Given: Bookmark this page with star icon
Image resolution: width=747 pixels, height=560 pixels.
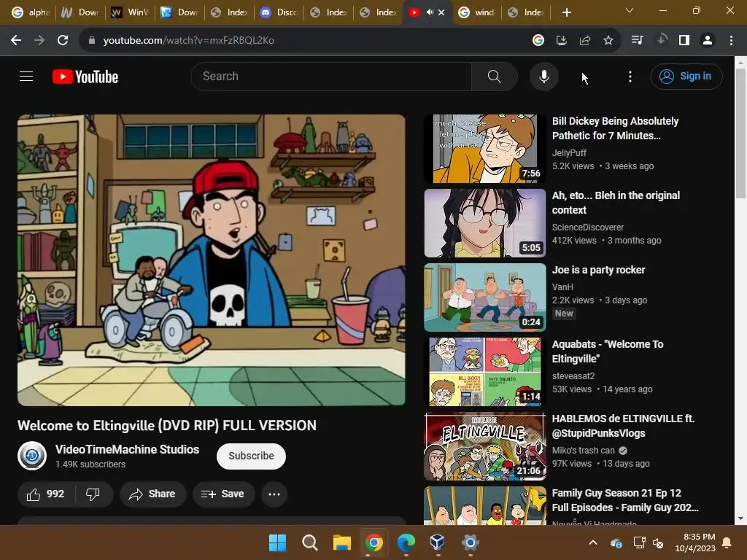Looking at the screenshot, I should coord(608,41).
